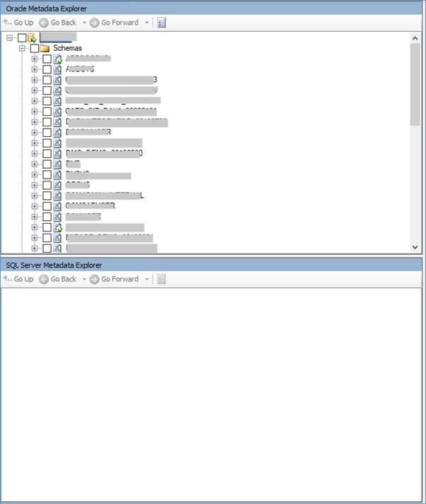
Task: Click icon of schema ending in L
Action: tap(57, 196)
